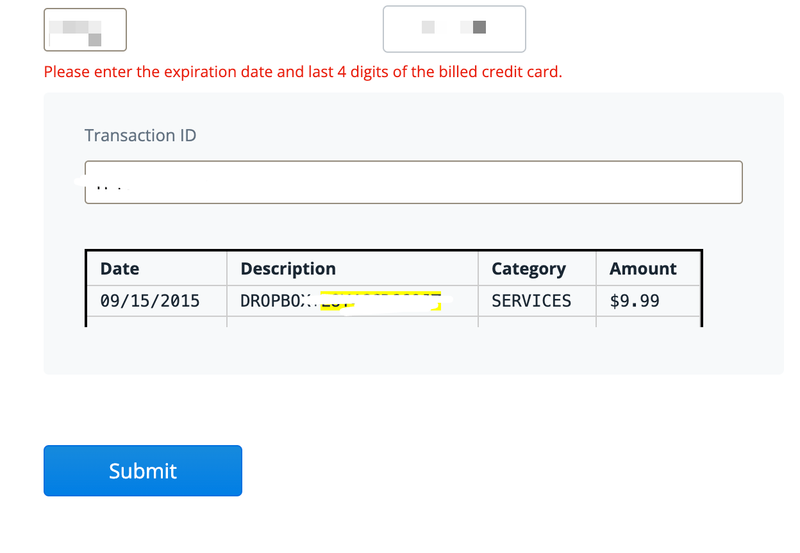Click the Category column header
Screen dimensions: 800x553
click(528, 268)
